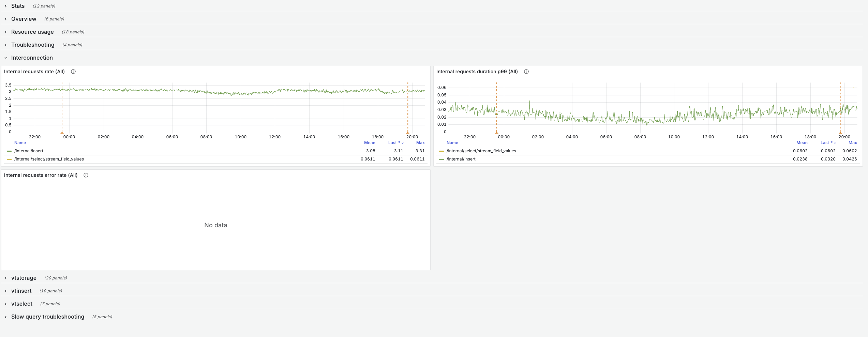Viewport: 868px width, 337px height.
Task: Toggle /internal/insert series in duration legend
Action: click(461, 159)
